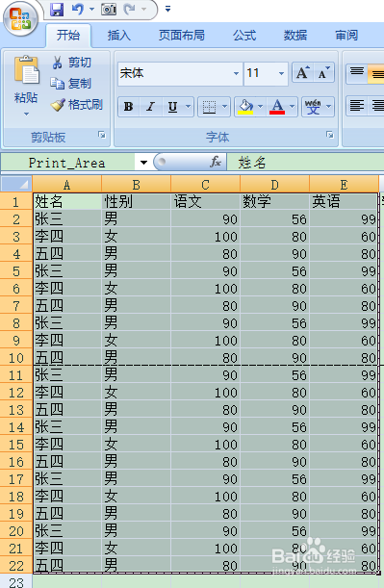Click cell A22 containing 五四
This screenshot has height=588, width=384.
pyautogui.click(x=67, y=566)
